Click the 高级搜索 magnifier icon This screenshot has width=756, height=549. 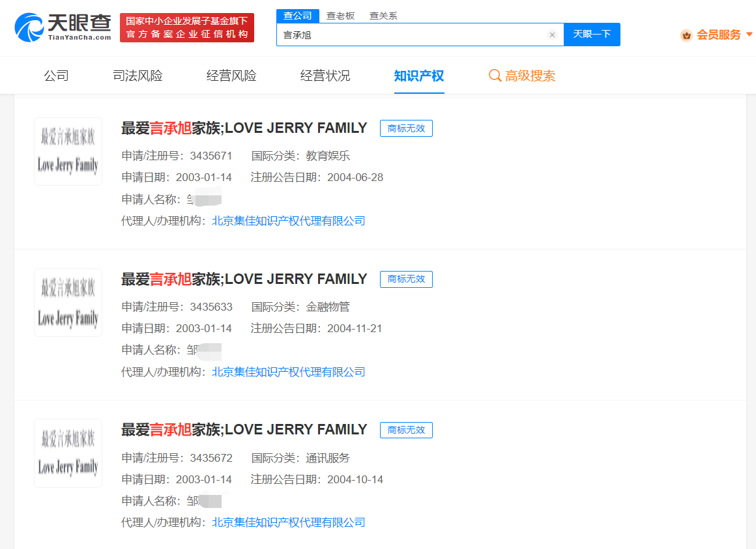tap(495, 75)
